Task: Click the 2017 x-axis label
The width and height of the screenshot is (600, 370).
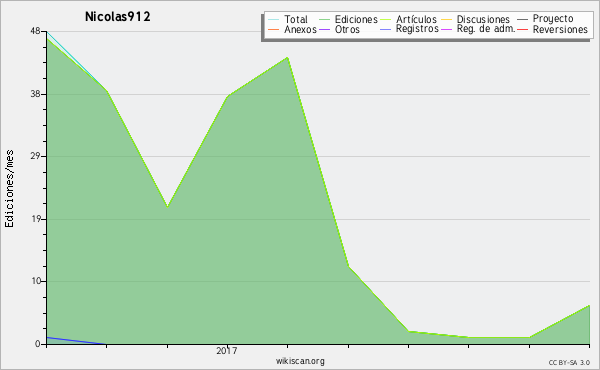Action: pos(227,351)
